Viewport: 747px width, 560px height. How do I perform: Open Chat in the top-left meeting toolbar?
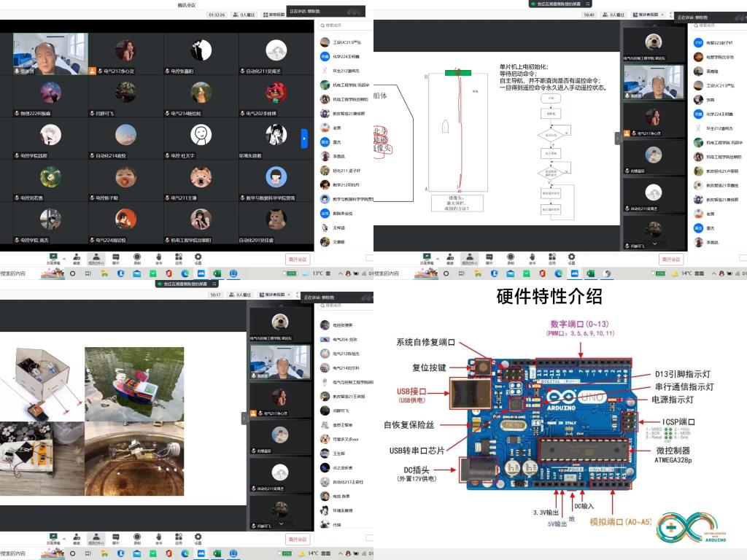(x=116, y=258)
